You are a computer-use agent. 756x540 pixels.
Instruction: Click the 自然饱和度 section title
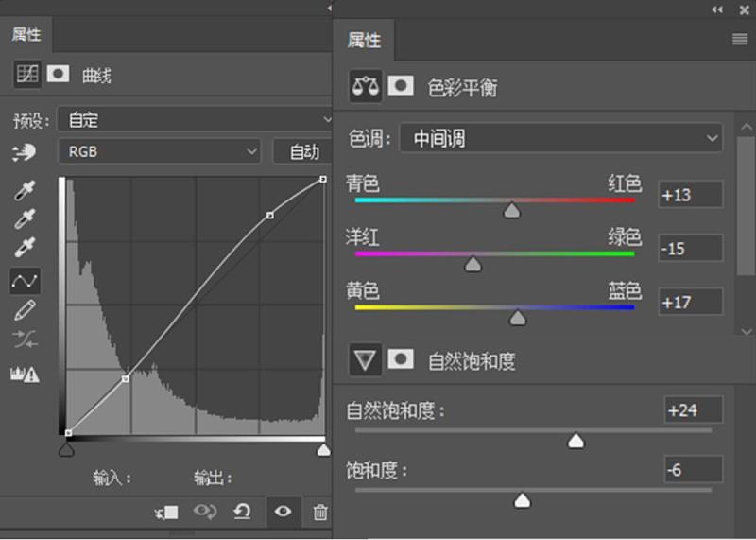pyautogui.click(x=472, y=361)
